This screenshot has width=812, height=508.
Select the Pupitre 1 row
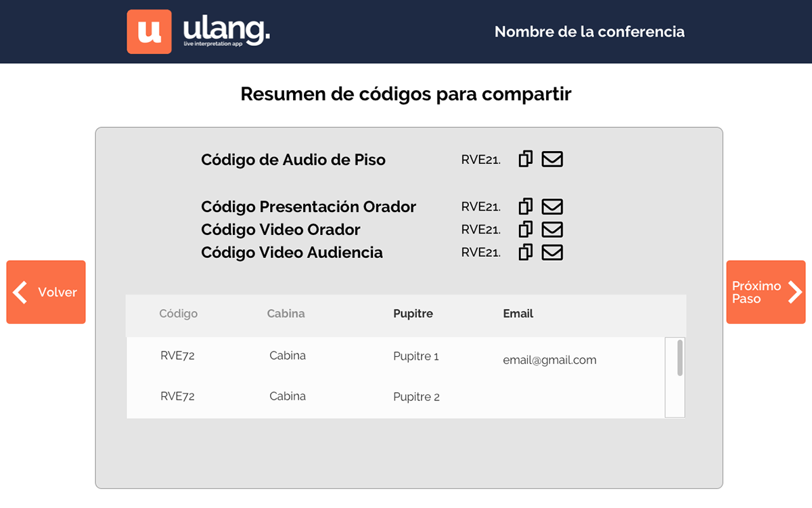coord(396,357)
